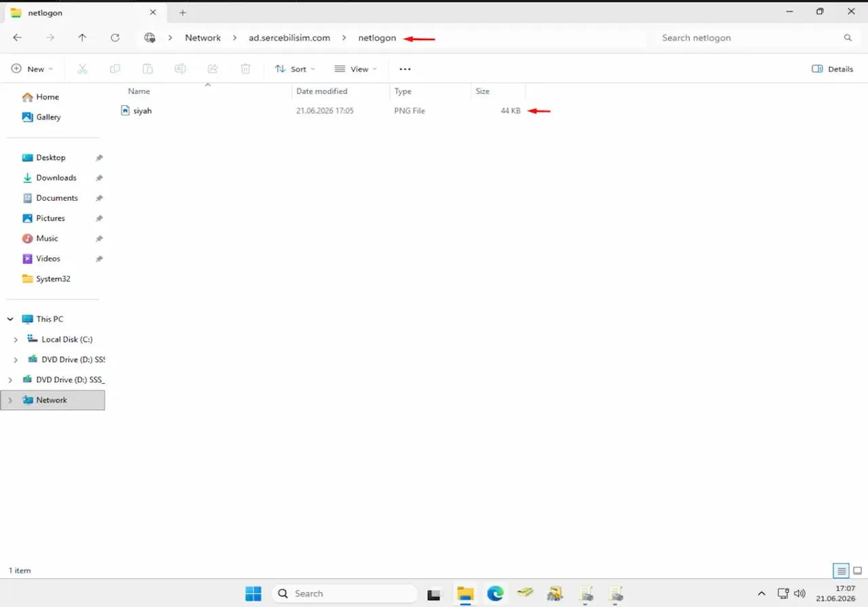Click the forward navigation arrow
The image size is (868, 607).
coord(50,38)
